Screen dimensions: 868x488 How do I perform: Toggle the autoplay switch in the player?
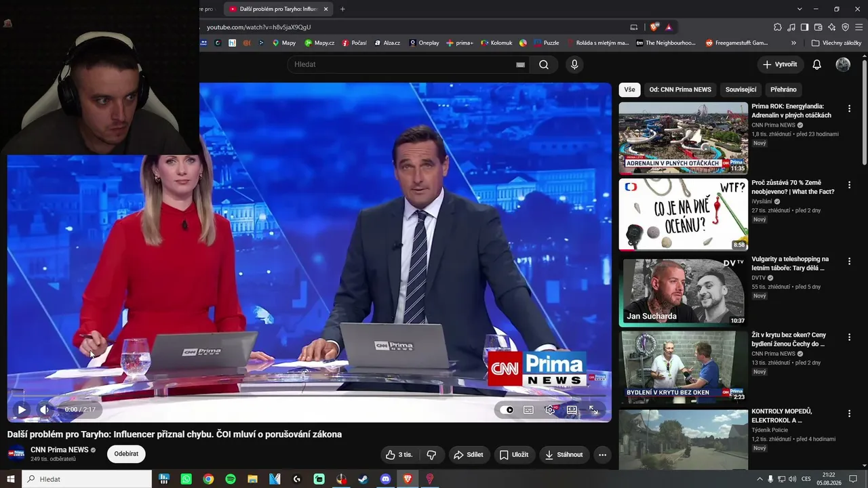507,409
